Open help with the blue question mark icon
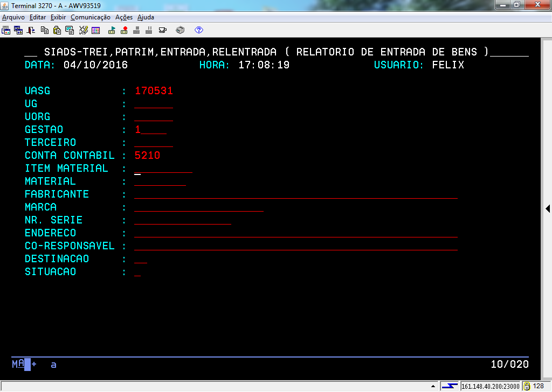Image resolution: width=552 pixels, height=392 pixels. (x=199, y=30)
